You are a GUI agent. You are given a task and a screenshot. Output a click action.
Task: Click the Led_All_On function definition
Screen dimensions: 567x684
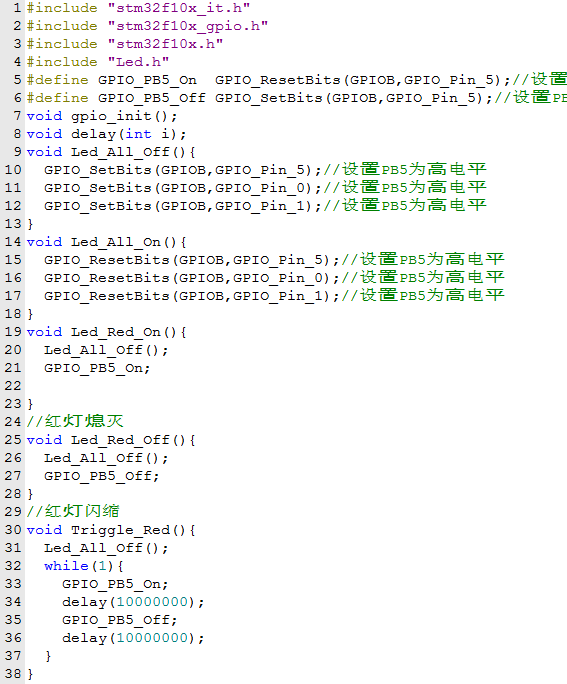point(106,242)
